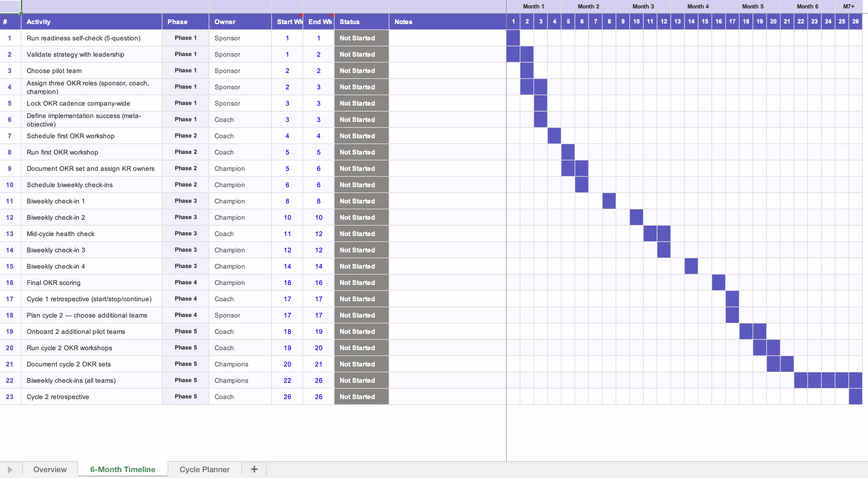Select 'Document OKR set and assign KR owners'
Image resolution: width=868 pixels, height=478 pixels.
92,169
